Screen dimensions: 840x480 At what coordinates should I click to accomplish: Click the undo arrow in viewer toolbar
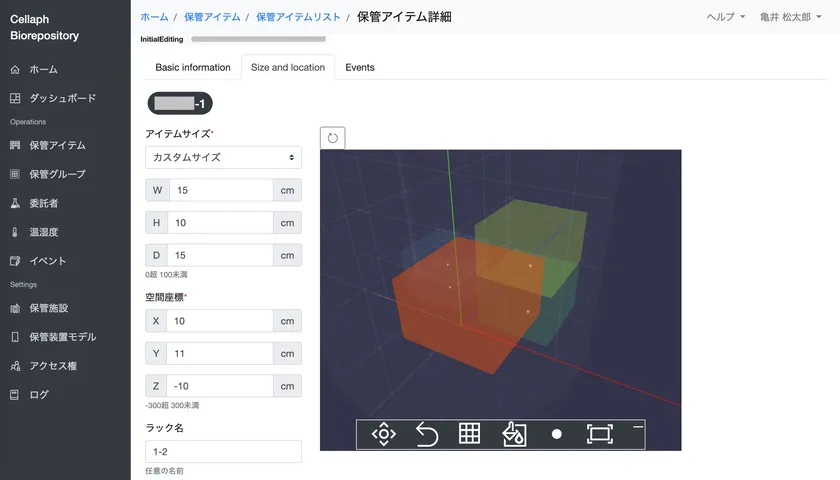(x=427, y=434)
